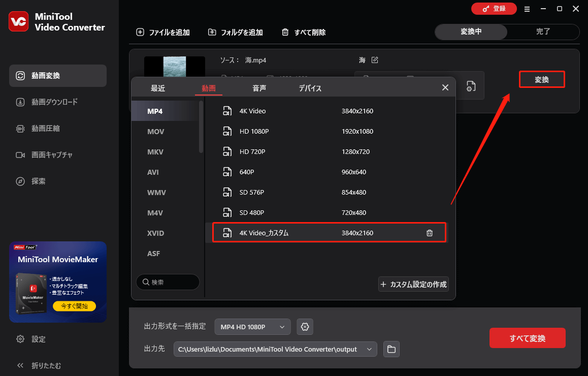
Task: Open the output file settings icon beside 変換
Action: (x=471, y=86)
